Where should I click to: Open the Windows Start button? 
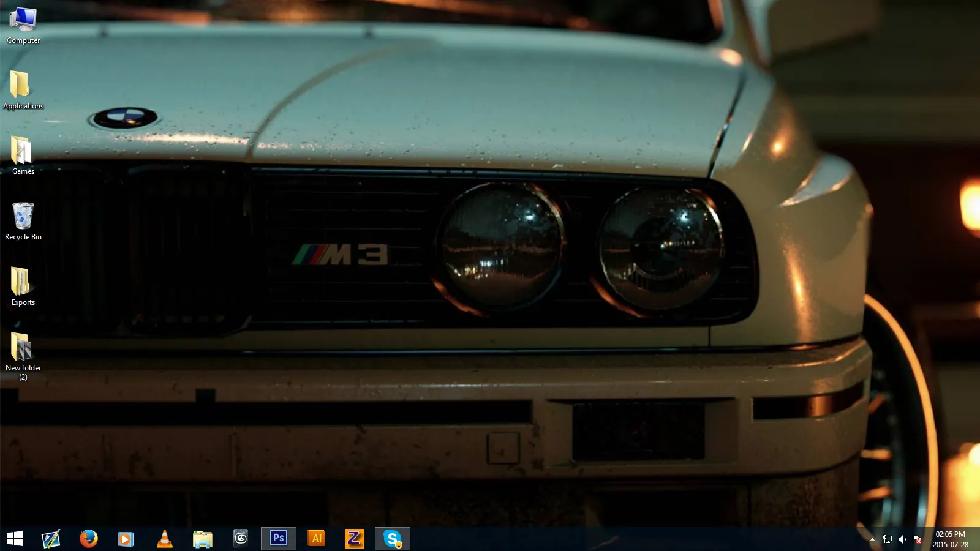click(x=14, y=539)
